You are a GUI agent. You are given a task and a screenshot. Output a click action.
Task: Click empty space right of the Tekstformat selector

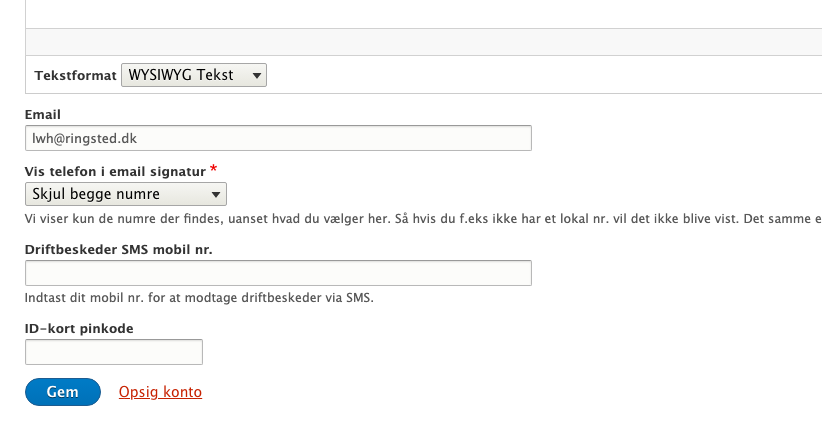[540, 75]
